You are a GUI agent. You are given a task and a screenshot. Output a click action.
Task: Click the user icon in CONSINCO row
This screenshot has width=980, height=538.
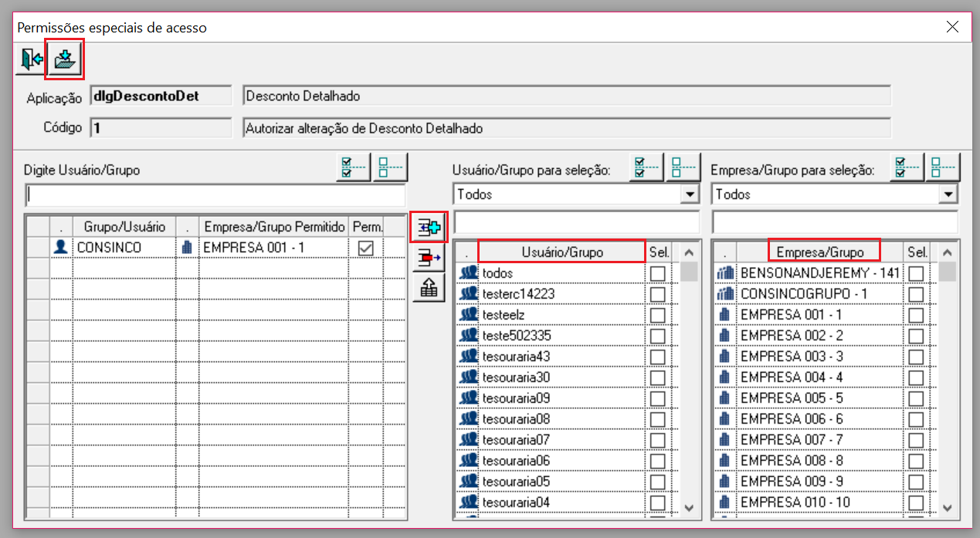pos(62,248)
